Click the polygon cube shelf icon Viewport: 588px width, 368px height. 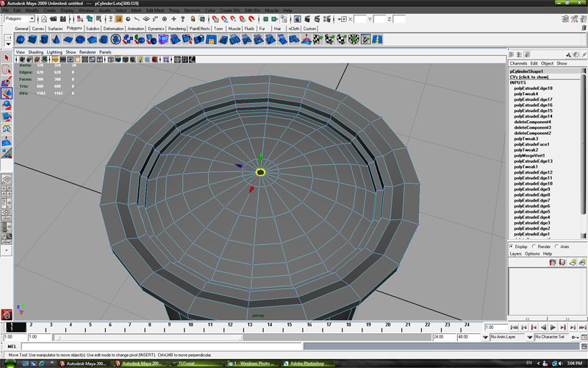(x=32, y=40)
